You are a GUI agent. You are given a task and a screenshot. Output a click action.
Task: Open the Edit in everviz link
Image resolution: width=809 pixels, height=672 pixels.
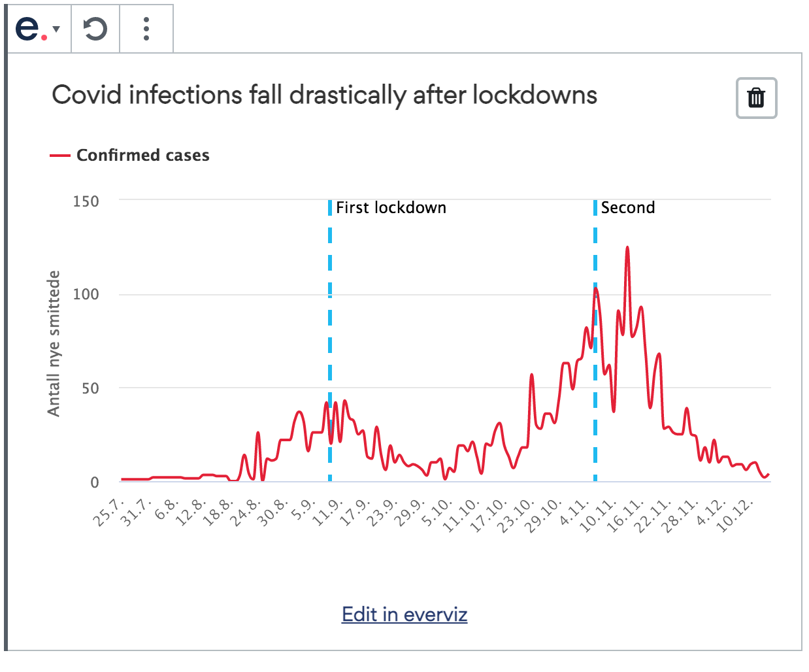[x=404, y=614]
